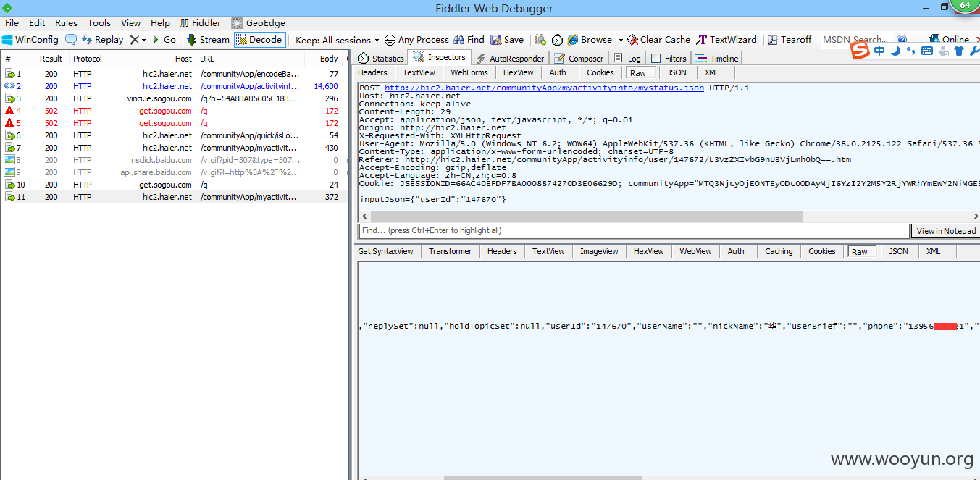The width and height of the screenshot is (980, 480).
Task: Click the Go resume button
Action: pos(164,40)
